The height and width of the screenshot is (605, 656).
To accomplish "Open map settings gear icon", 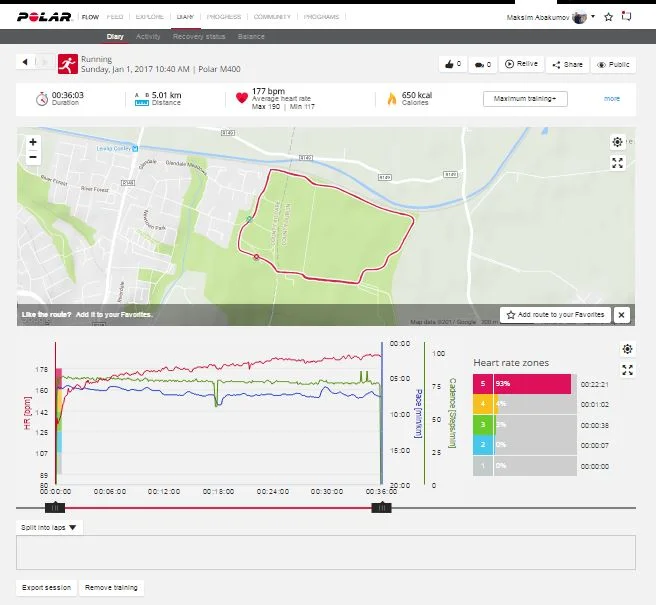I will tap(617, 143).
